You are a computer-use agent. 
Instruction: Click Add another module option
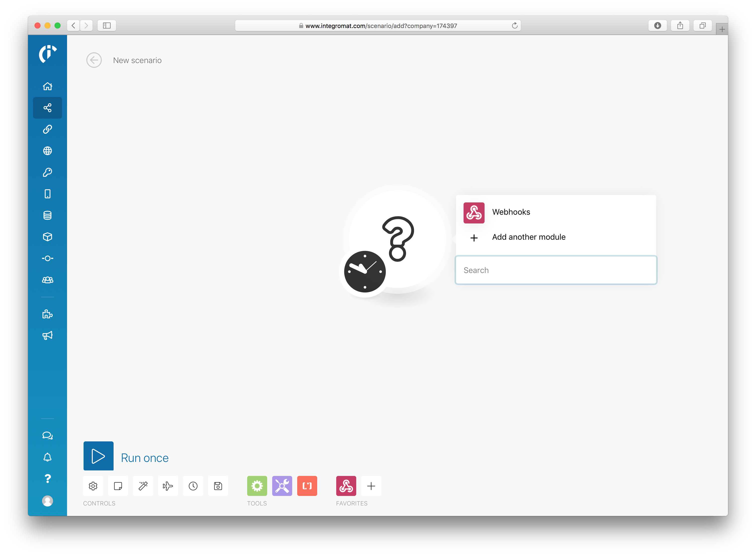coord(529,237)
